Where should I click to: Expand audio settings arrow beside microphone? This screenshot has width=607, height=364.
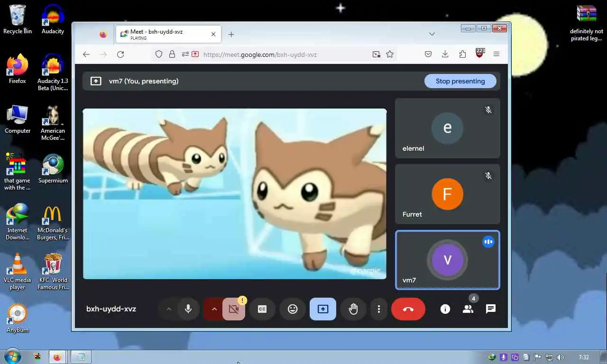click(x=168, y=309)
